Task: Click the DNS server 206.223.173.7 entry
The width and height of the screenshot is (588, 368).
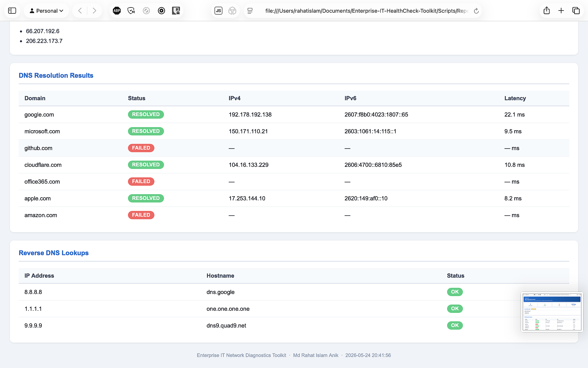Action: (44, 41)
